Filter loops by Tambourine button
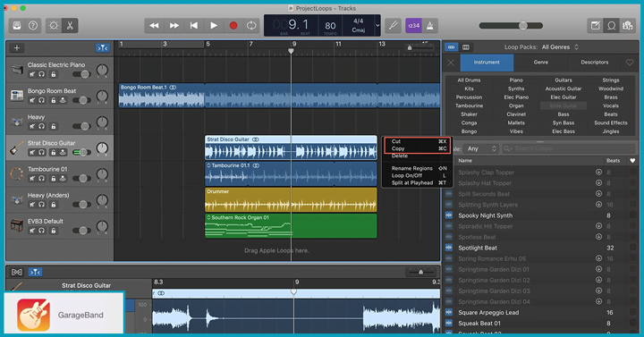The width and height of the screenshot is (644, 337). [x=469, y=105]
